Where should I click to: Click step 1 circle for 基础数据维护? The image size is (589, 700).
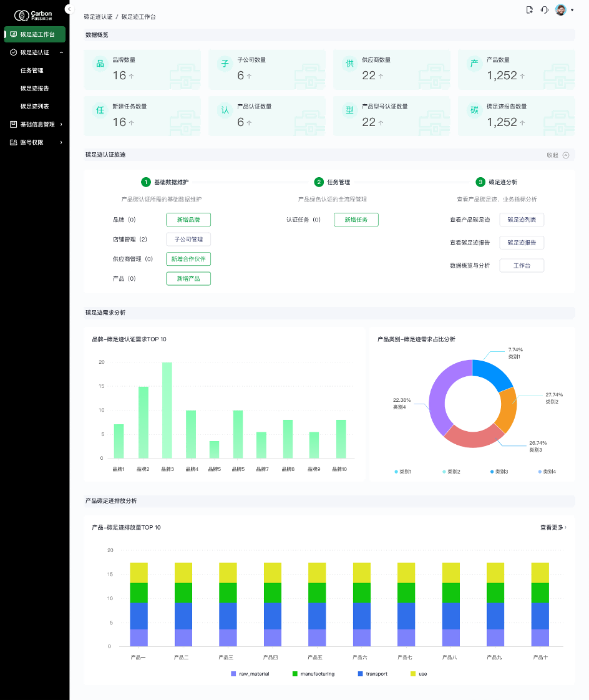(x=145, y=182)
